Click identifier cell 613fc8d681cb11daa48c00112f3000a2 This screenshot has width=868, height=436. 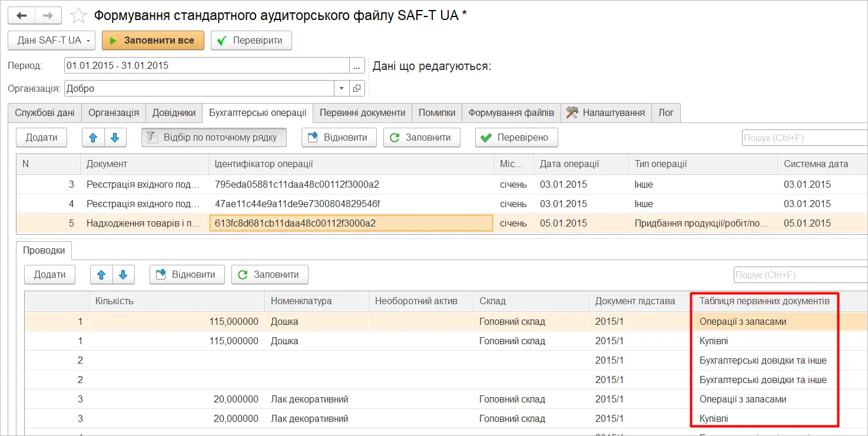tap(351, 223)
